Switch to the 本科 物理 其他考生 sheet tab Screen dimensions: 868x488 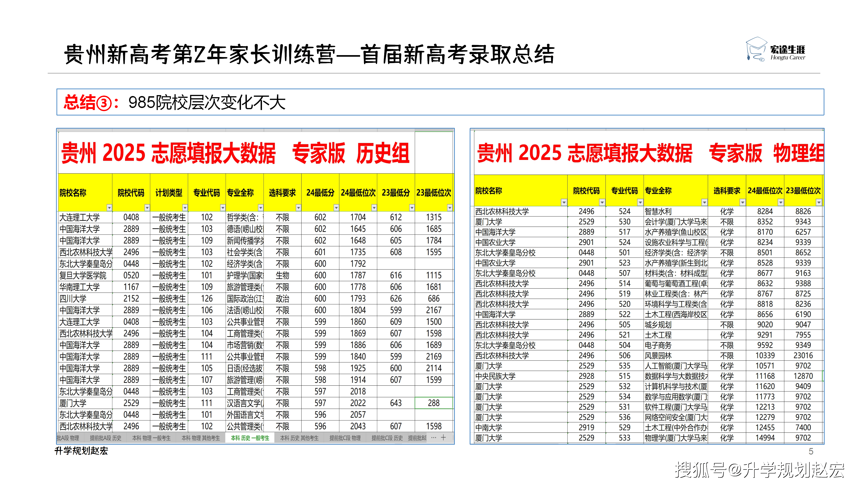pyautogui.click(x=200, y=438)
